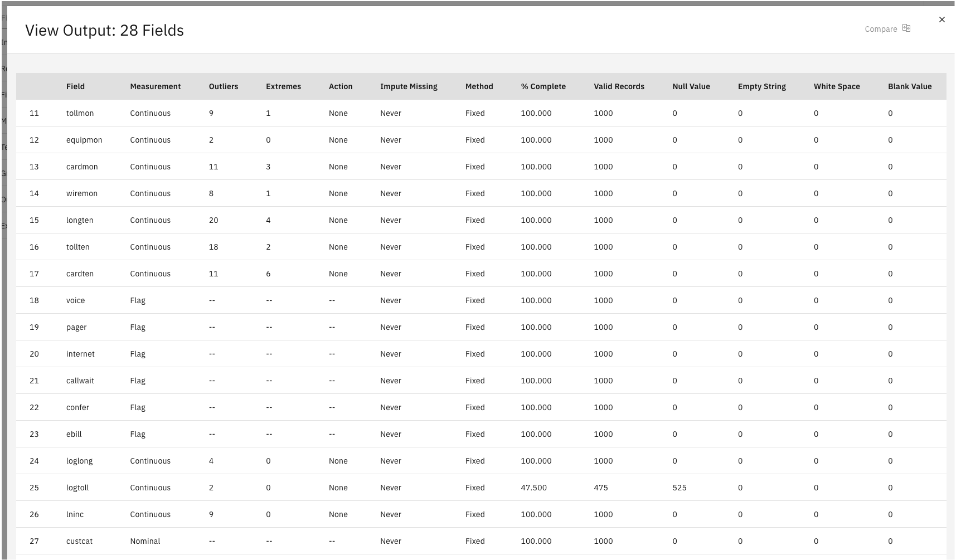The image size is (961, 560).
Task: Click the Measurement column header
Action: click(156, 86)
